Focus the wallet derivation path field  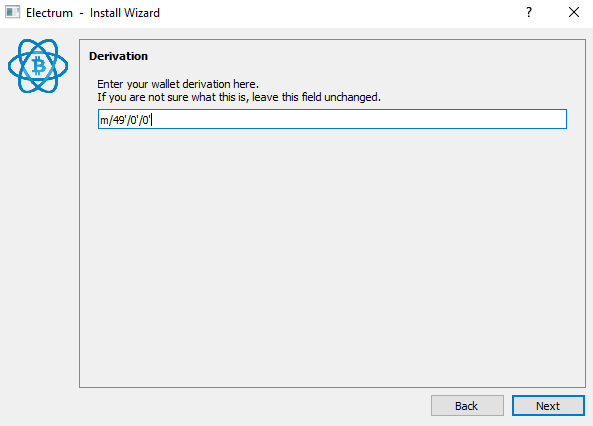[332, 119]
